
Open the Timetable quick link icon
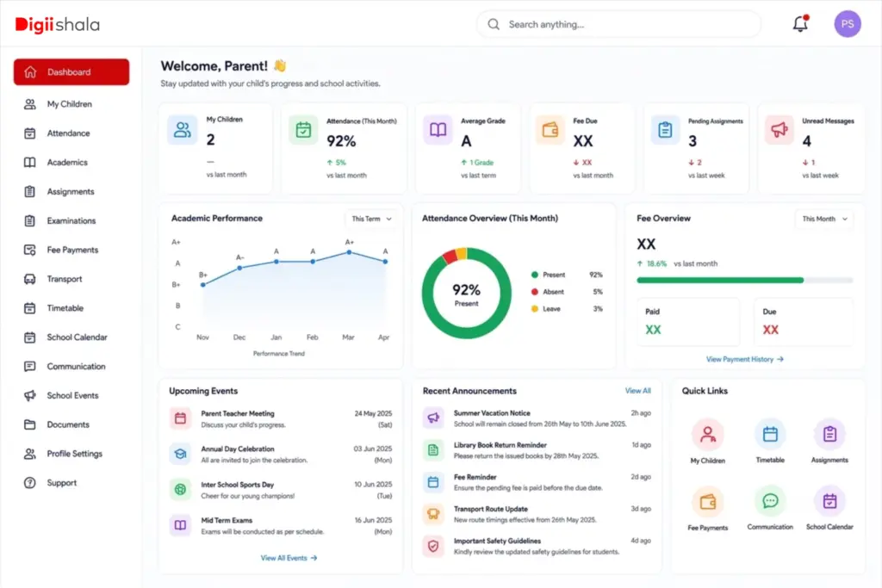(770, 434)
